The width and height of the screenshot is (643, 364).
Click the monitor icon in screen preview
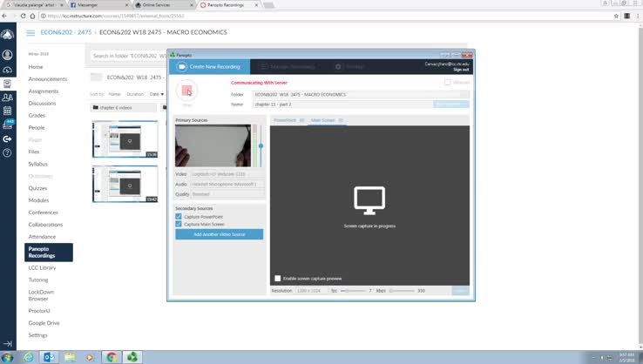click(x=369, y=200)
